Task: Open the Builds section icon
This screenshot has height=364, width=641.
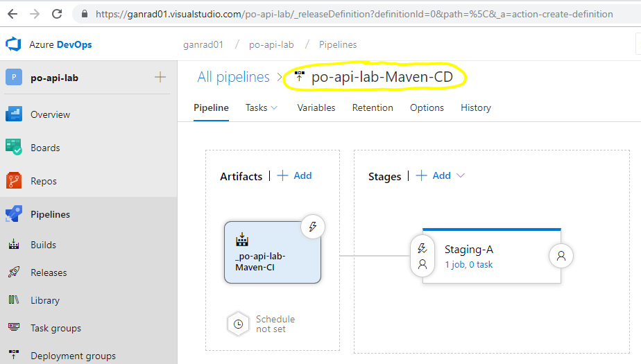Action: click(x=13, y=244)
